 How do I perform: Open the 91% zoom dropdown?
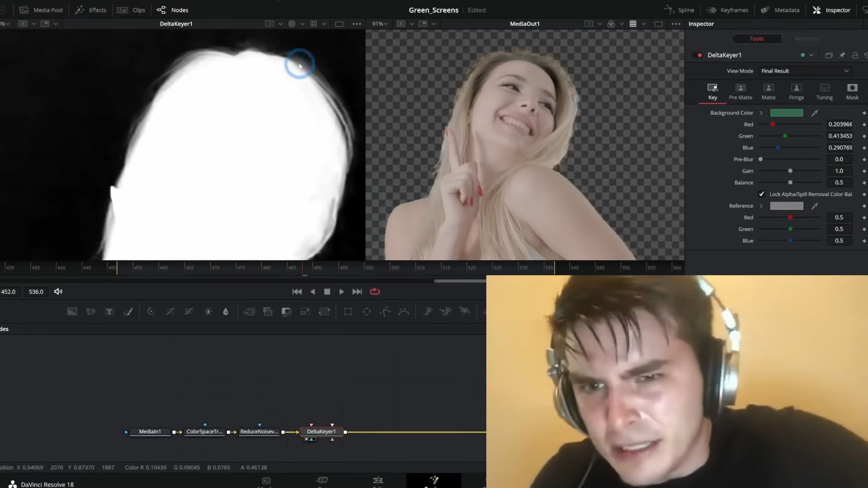coord(380,24)
